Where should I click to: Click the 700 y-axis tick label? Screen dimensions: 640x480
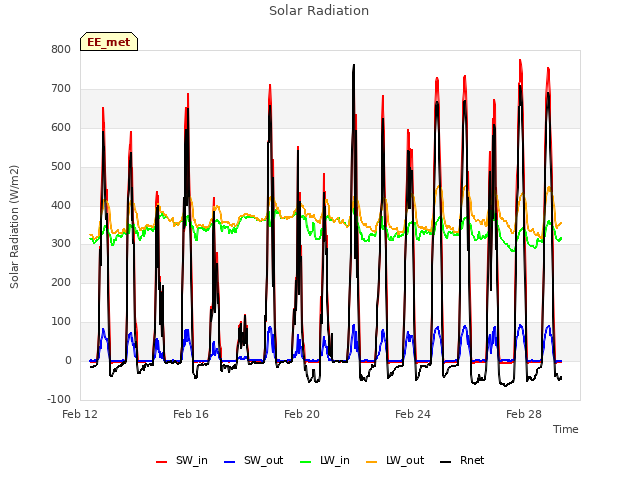coord(61,89)
